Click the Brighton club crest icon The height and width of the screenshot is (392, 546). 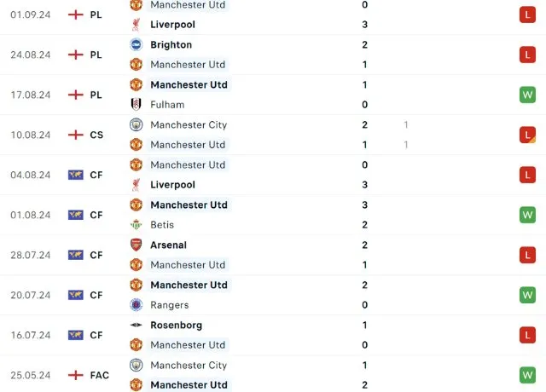point(136,44)
